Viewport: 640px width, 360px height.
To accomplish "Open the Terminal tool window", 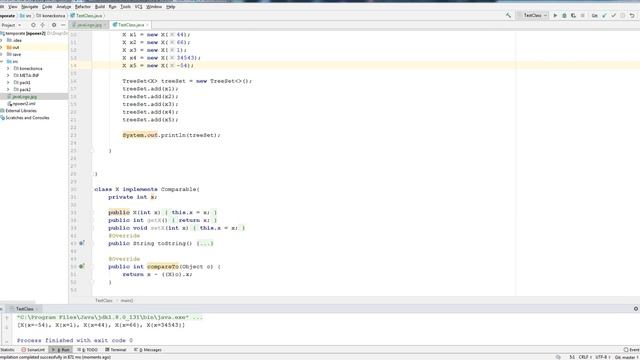I will point(116,350).
